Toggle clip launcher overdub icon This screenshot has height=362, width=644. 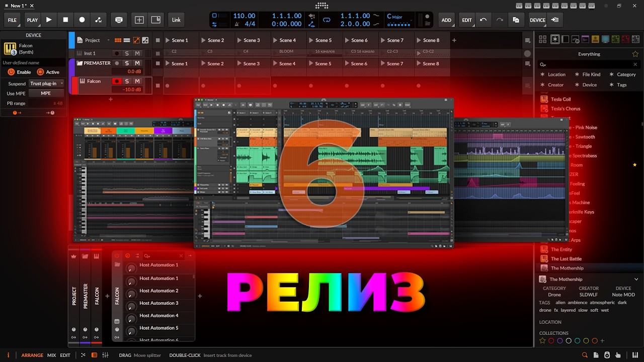[119, 20]
